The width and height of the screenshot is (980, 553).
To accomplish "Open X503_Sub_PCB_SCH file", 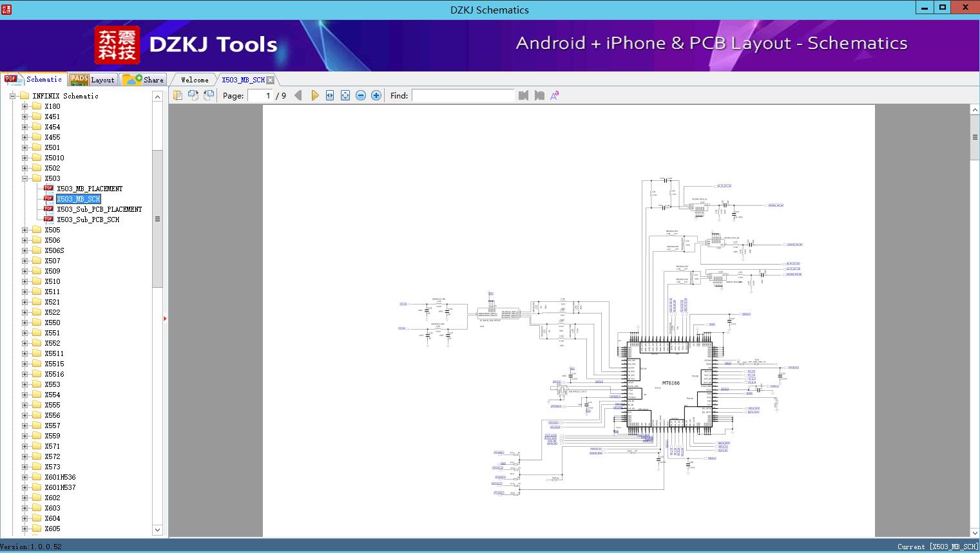I will 88,220.
